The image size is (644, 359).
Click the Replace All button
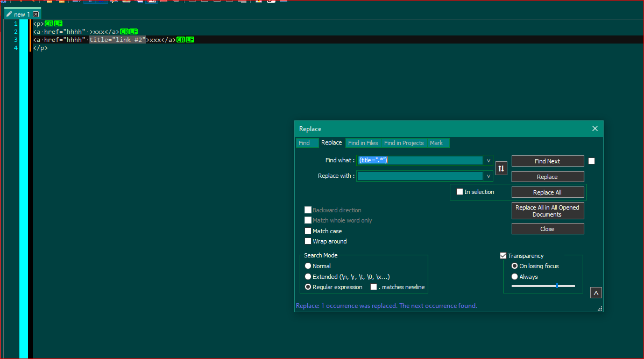(548, 192)
